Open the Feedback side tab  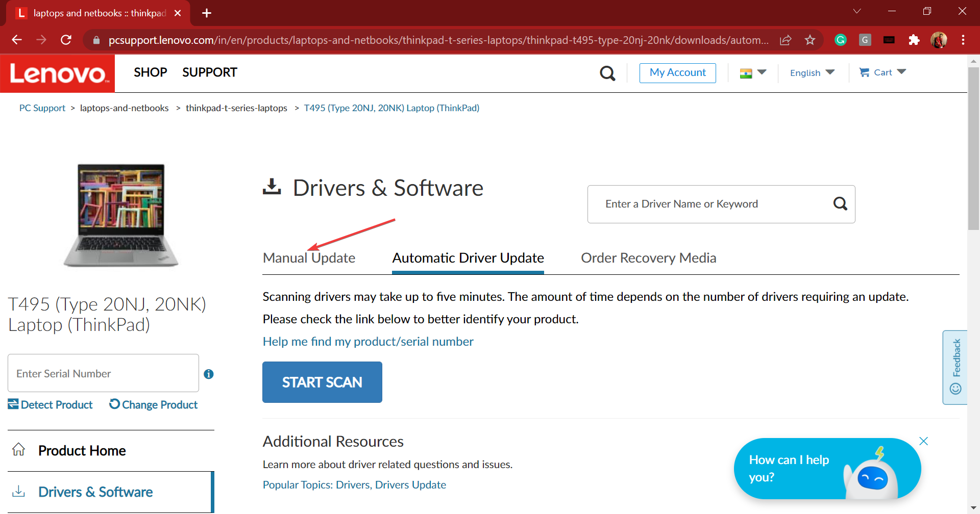[x=955, y=367]
